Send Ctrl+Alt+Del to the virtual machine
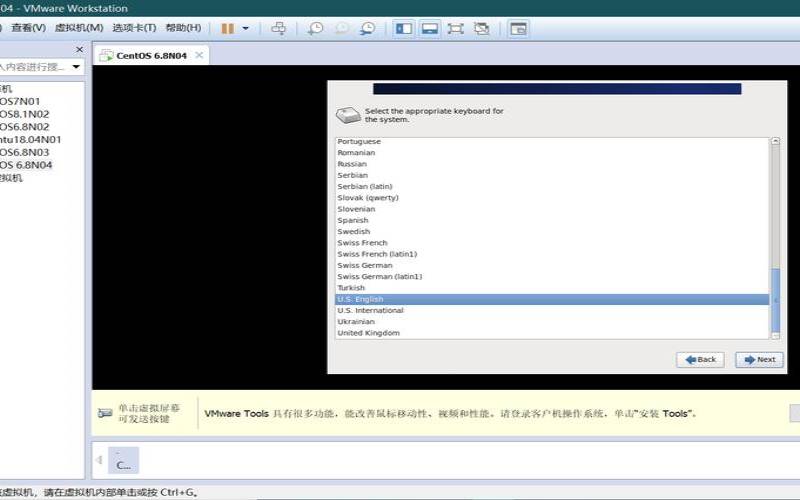The width and height of the screenshot is (800, 500). point(279,29)
